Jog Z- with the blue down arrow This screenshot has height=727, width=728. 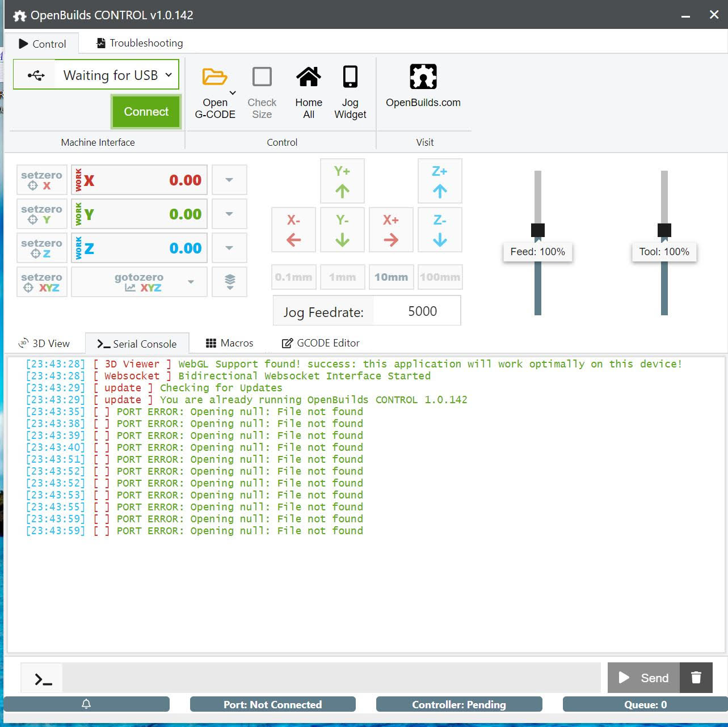click(x=440, y=230)
